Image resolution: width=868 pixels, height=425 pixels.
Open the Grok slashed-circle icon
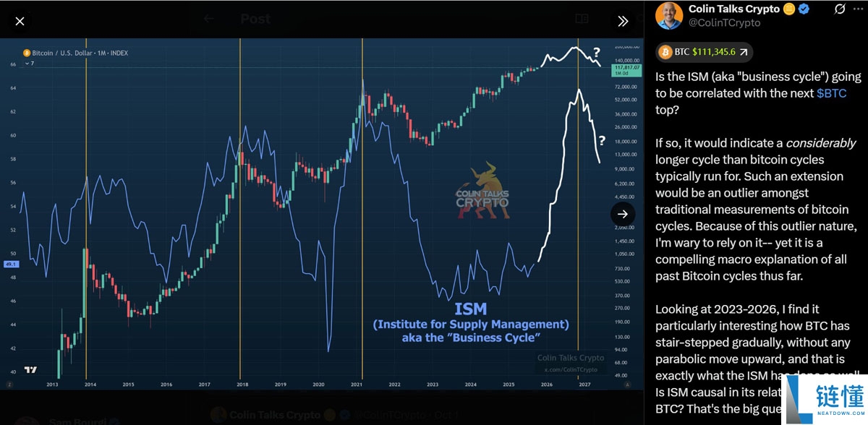(841, 9)
